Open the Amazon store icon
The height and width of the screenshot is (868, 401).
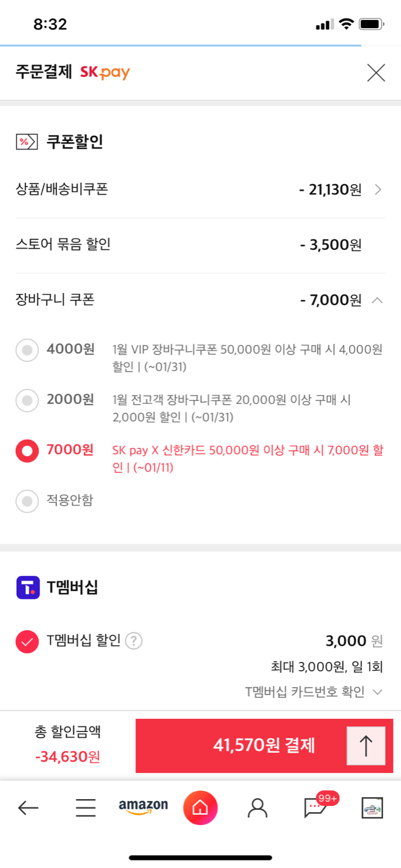coord(143,807)
